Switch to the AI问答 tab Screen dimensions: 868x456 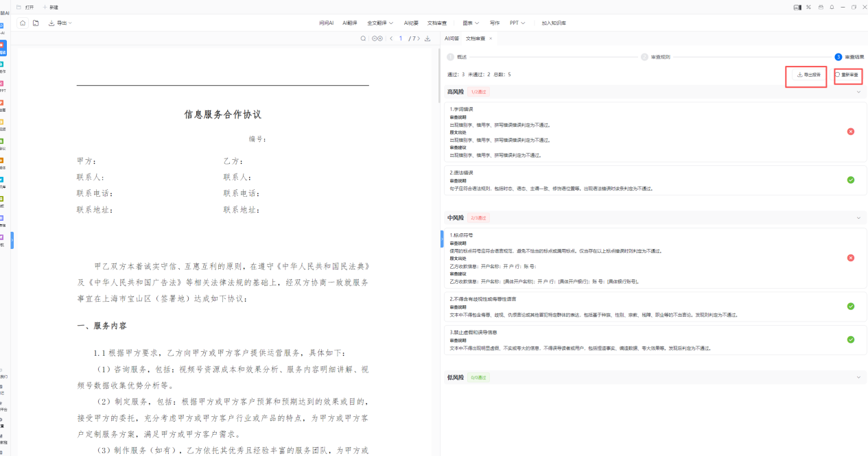(451, 38)
